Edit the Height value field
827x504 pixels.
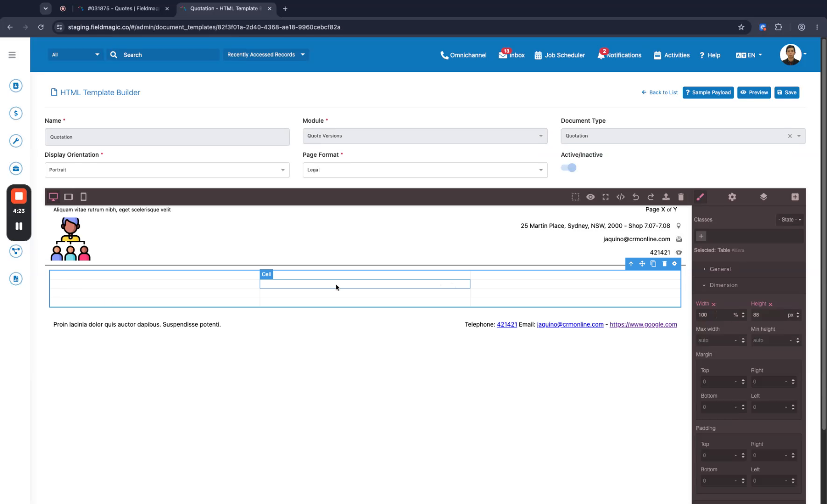tap(768, 315)
